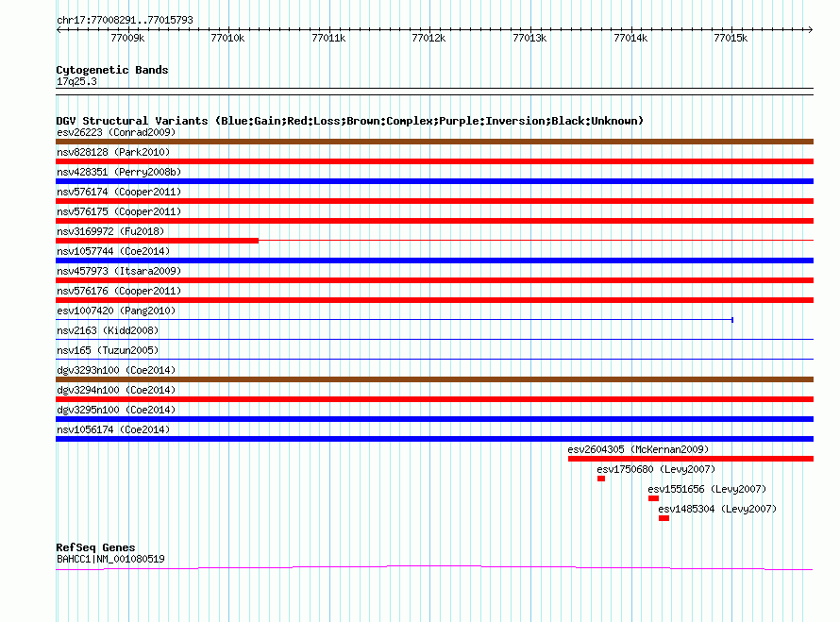840x622 pixels.
Task: Click the nsv457973 (Itsara2009) red bar
Action: 434,280
